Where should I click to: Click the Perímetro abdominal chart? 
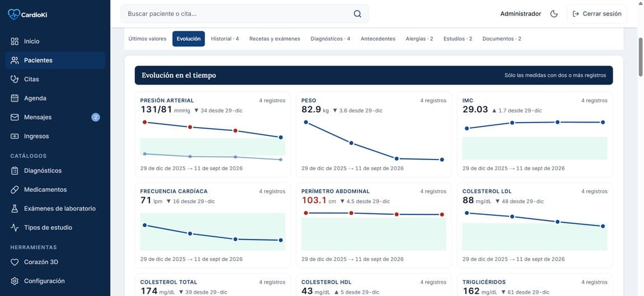(x=374, y=232)
